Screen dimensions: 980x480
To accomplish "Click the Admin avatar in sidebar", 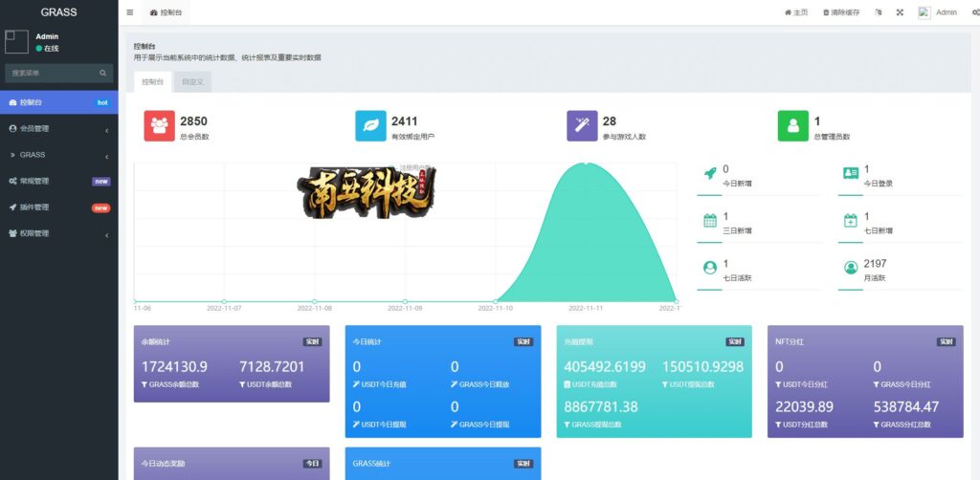I will (16, 42).
